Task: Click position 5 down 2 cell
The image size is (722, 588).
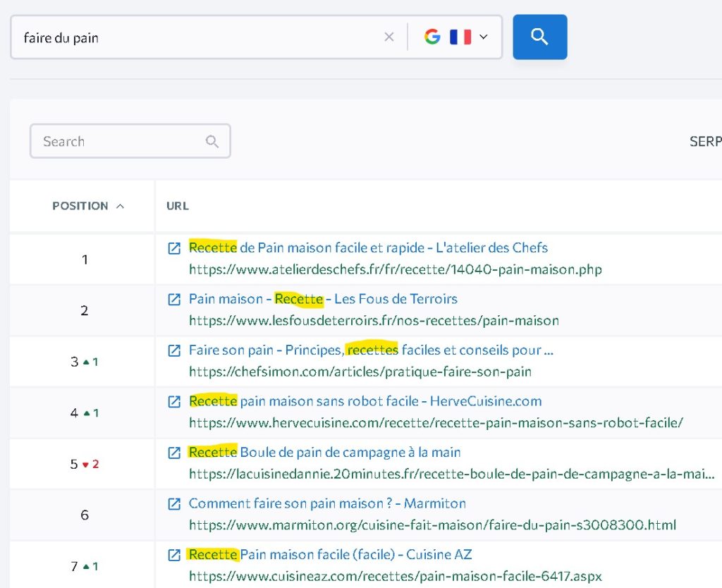Action: (82, 464)
